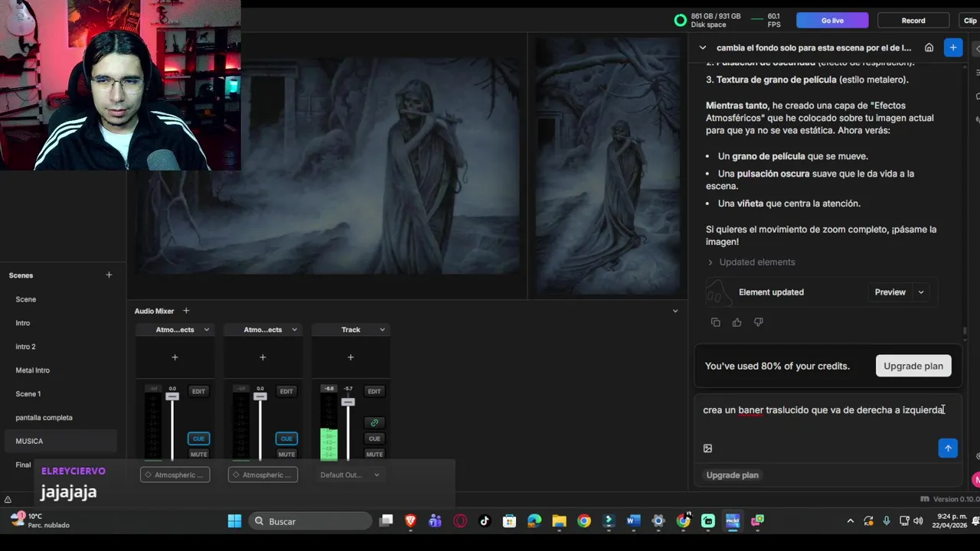Click the Record button

[x=913, y=21]
